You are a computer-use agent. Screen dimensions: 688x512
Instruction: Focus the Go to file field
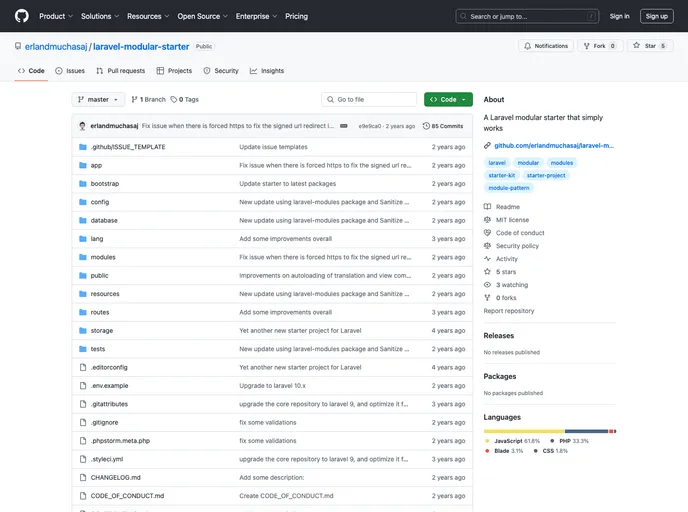(x=369, y=100)
